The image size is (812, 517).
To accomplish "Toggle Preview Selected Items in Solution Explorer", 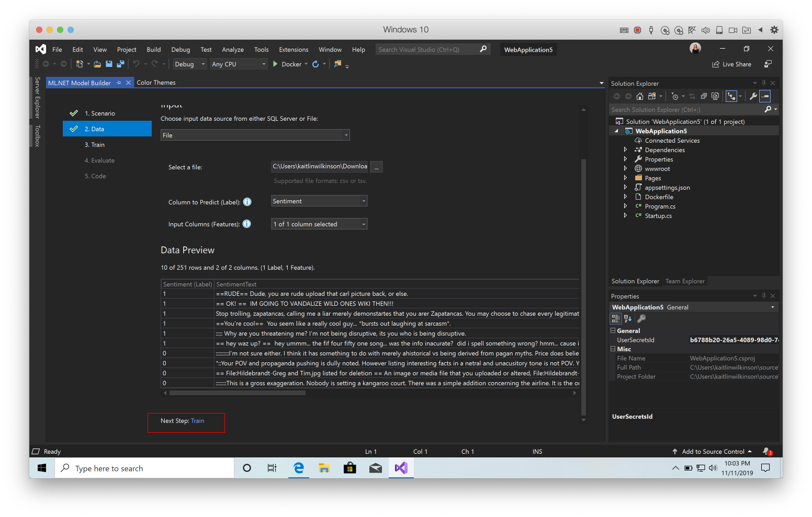I will [x=765, y=96].
